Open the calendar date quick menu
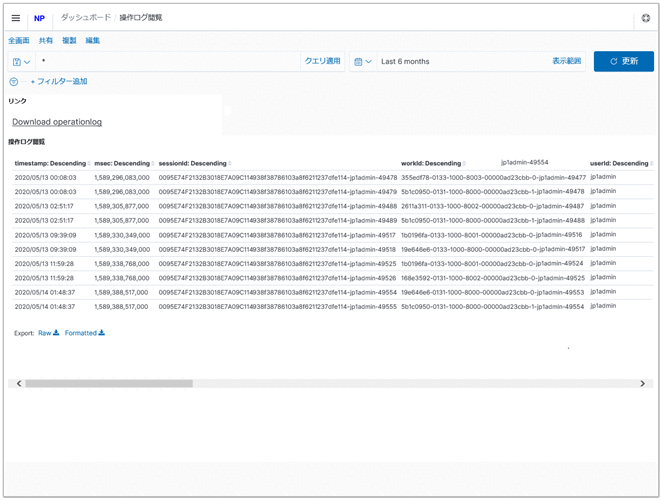Viewport: 661px width, 500px height. [363, 62]
